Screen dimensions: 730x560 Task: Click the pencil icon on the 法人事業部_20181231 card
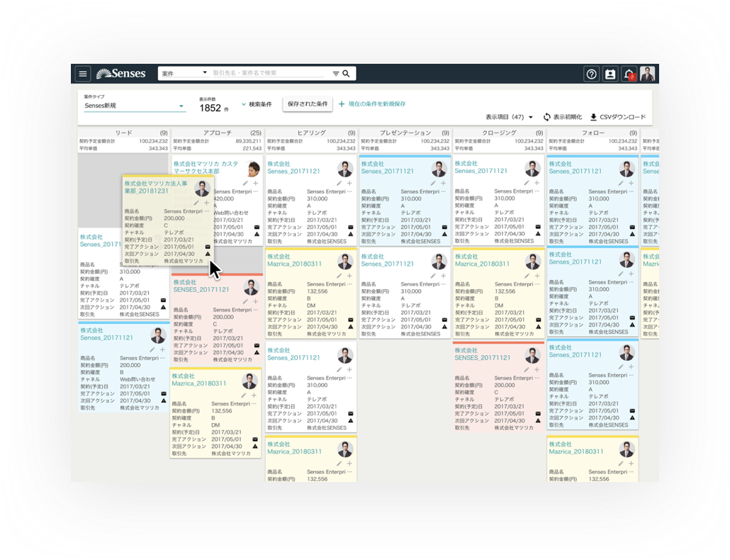tap(196, 203)
